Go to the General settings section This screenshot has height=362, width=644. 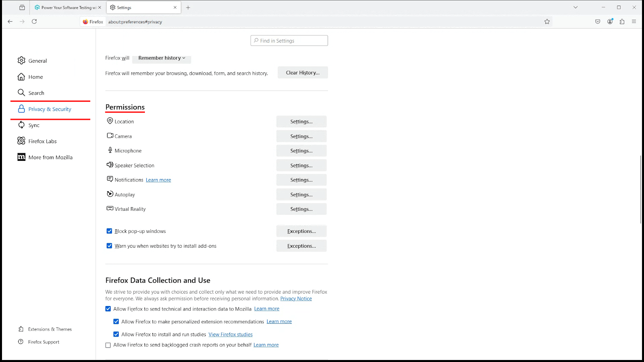point(37,61)
